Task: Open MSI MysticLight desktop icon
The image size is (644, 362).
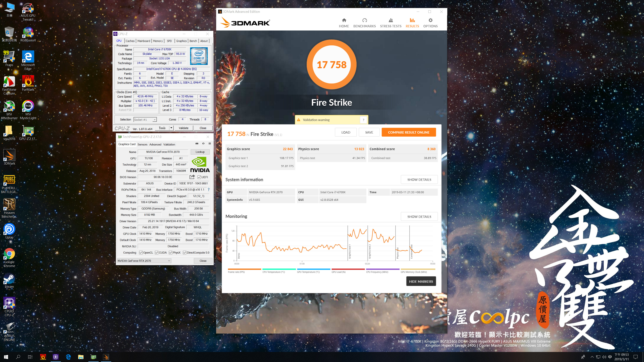Action: [28, 110]
